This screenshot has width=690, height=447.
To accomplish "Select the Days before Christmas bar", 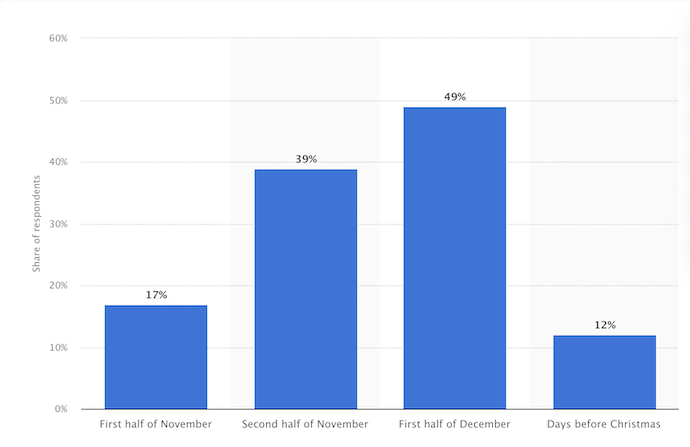I will coord(605,372).
